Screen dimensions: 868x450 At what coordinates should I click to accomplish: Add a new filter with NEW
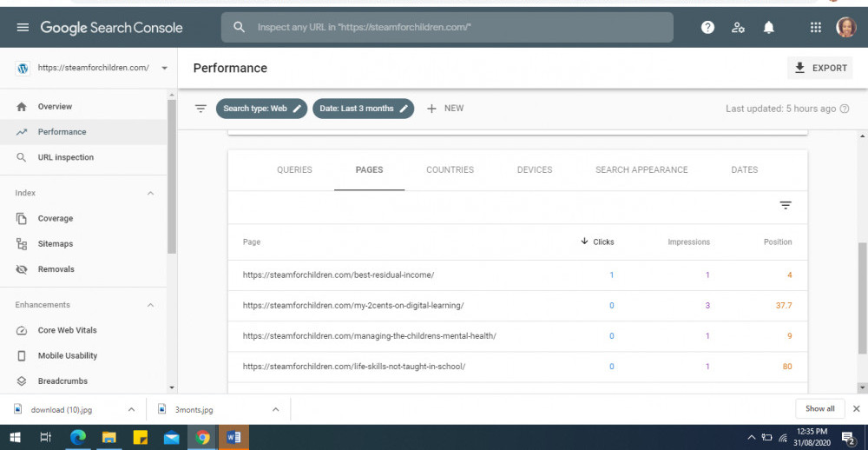445,109
